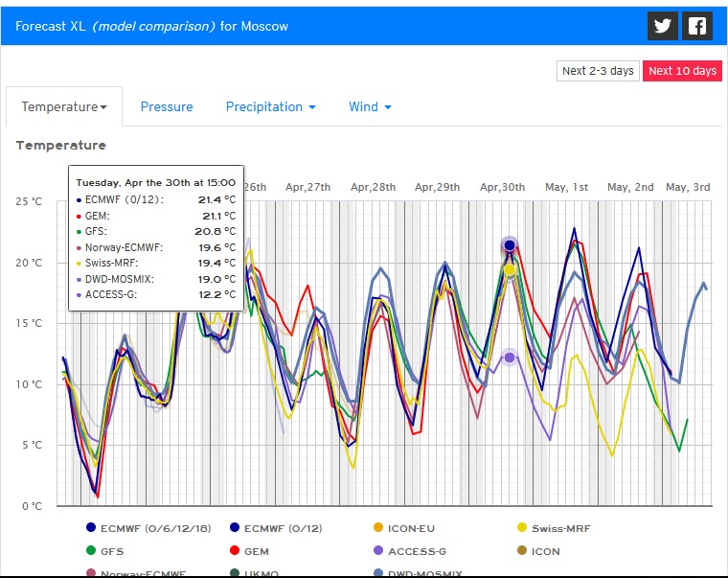The height and width of the screenshot is (578, 728).
Task: Click the tooltip DWD-MOSMIX 19.0 °C row
Action: point(156,279)
